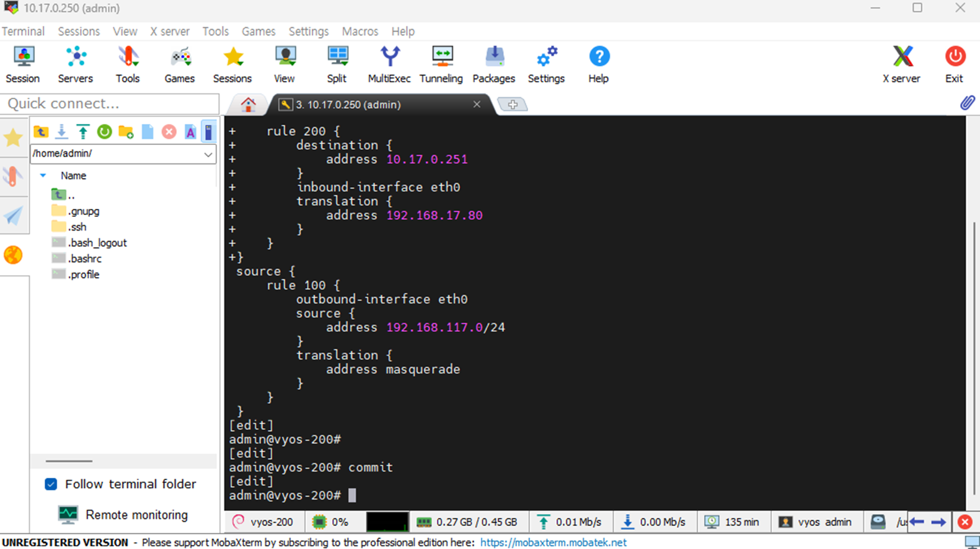Open the Settings menu
The image size is (980, 549).
tap(309, 31)
